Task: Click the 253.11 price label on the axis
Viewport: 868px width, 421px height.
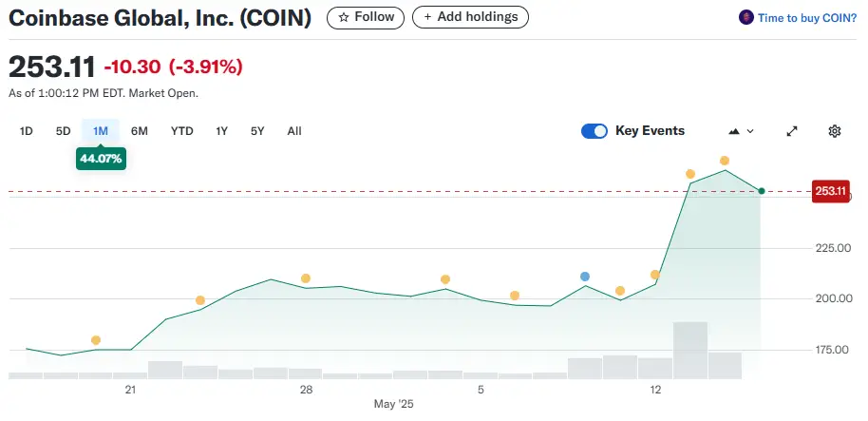Action: [830, 192]
